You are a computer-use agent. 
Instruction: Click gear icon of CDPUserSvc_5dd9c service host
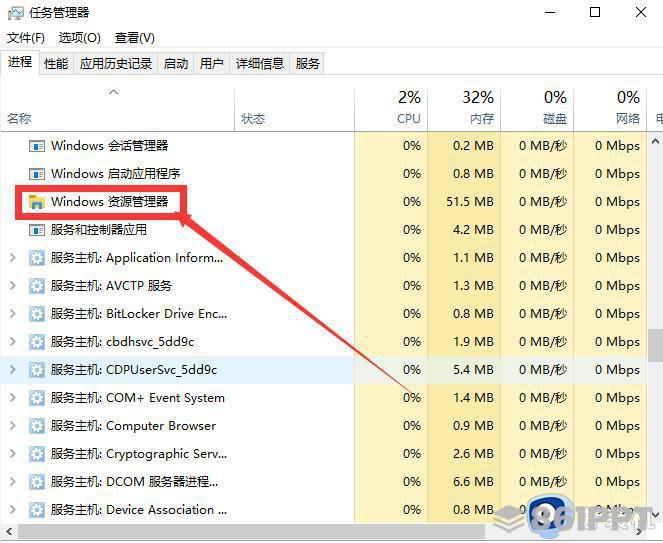(x=37, y=370)
